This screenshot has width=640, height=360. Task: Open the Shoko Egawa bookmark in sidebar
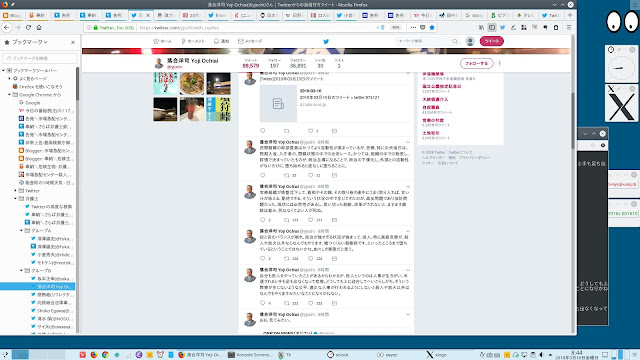click(52, 311)
